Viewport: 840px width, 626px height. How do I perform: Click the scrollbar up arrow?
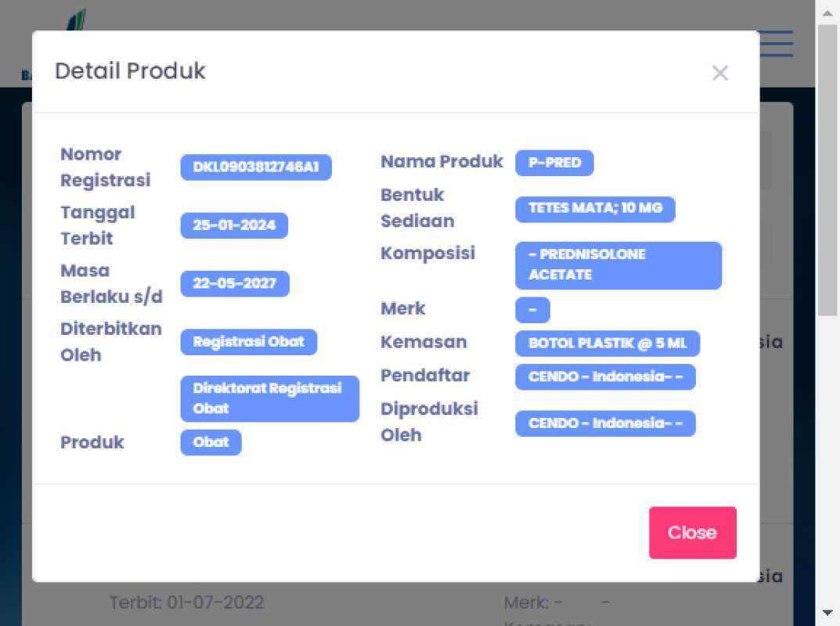(827, 12)
